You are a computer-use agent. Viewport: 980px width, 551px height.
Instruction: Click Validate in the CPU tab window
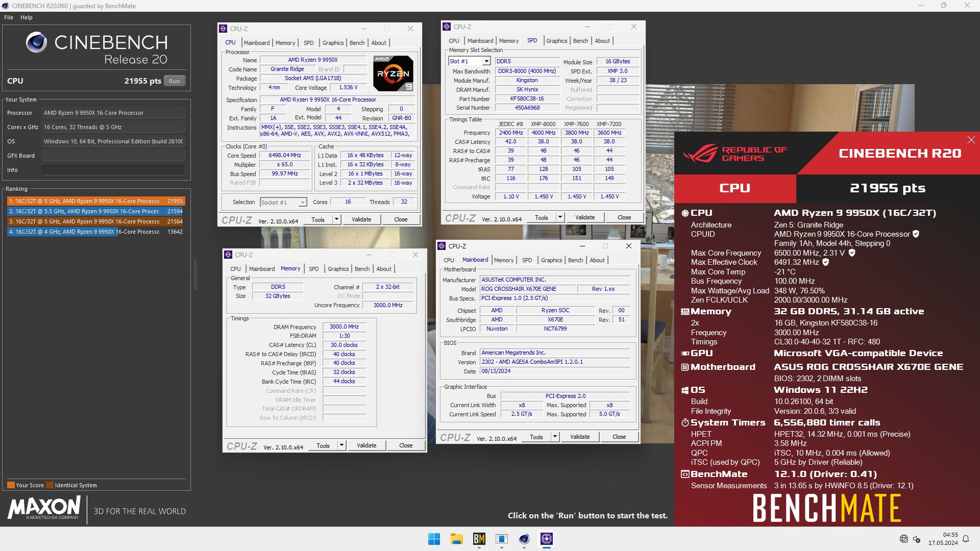point(361,219)
